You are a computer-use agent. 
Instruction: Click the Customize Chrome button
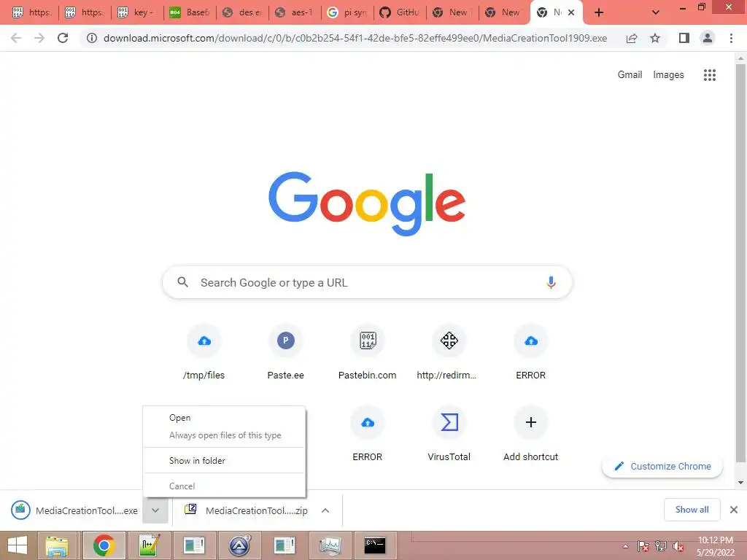click(662, 466)
